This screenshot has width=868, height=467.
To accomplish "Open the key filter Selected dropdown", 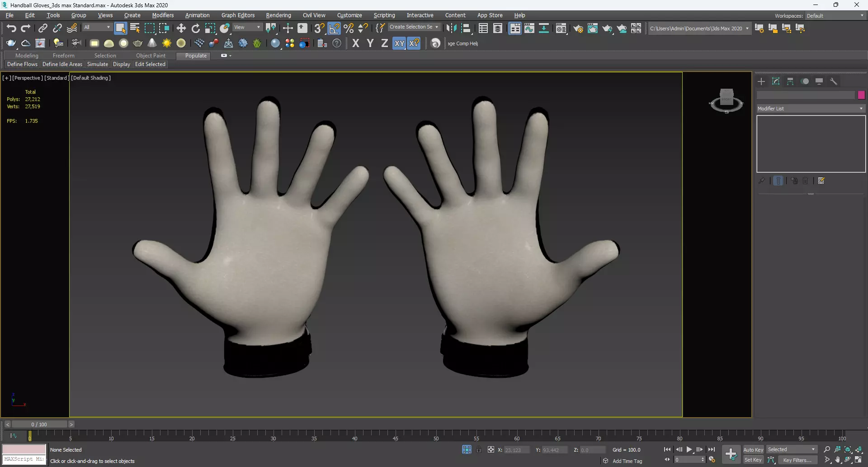I will coord(792,449).
